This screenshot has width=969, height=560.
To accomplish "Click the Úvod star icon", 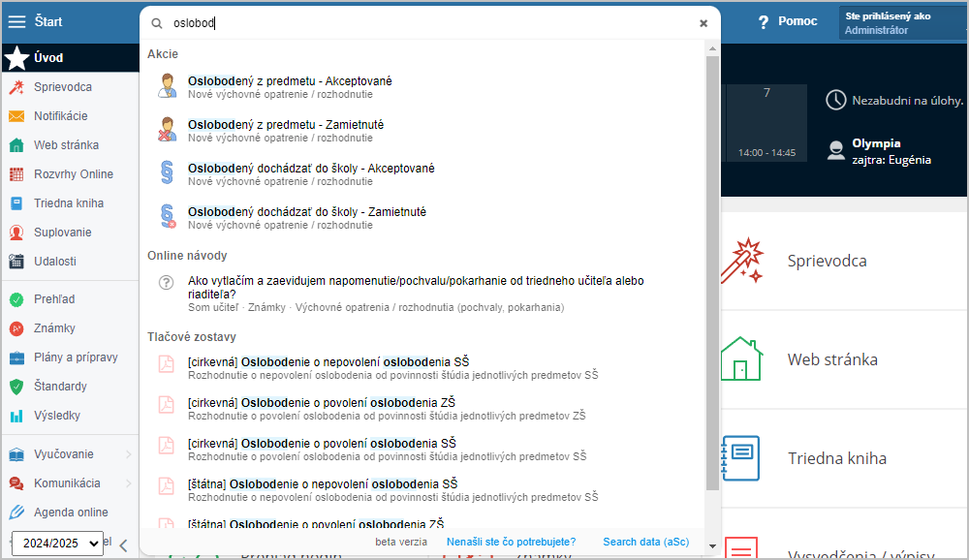I will (16, 58).
